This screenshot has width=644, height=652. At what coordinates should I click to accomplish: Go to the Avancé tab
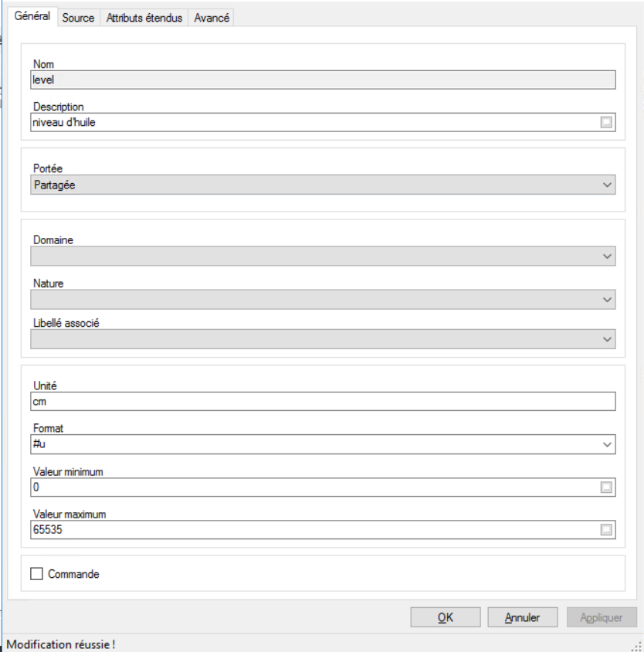pyautogui.click(x=211, y=18)
